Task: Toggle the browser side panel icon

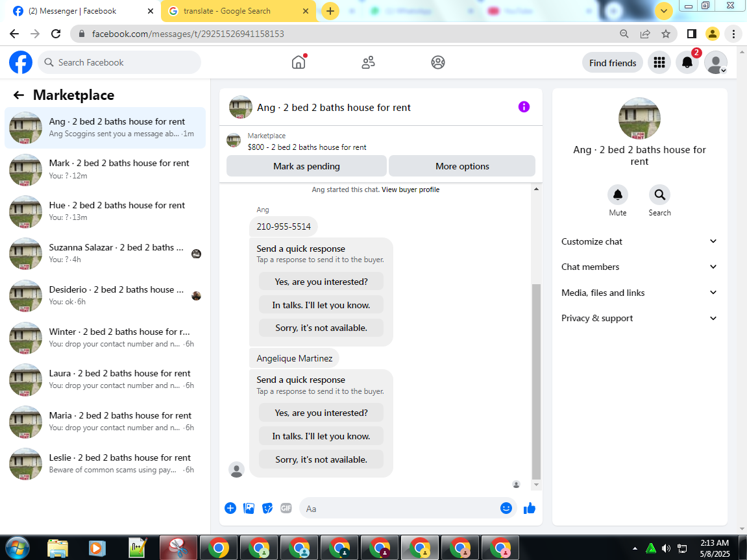Action: [692, 34]
